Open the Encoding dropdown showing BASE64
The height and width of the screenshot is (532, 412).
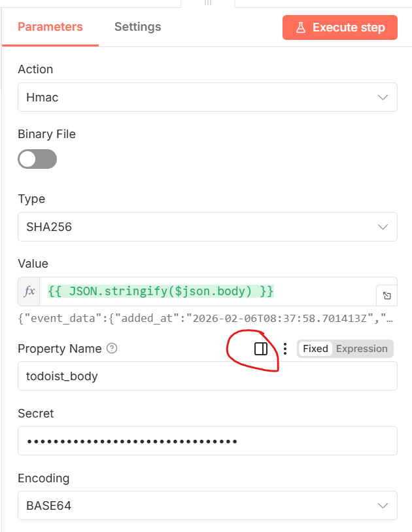tap(207, 506)
